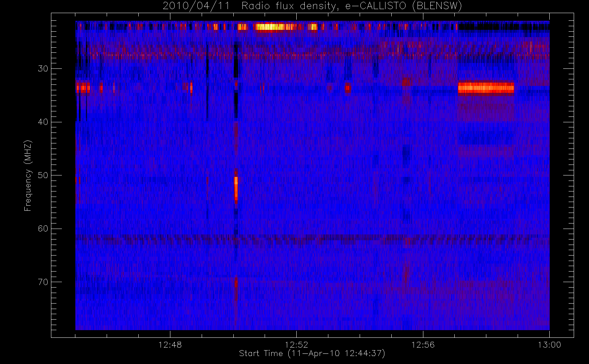Click the plot title 2010/04/11 Radio flux density
Viewport: 589px width, 364px height.
pos(312,6)
